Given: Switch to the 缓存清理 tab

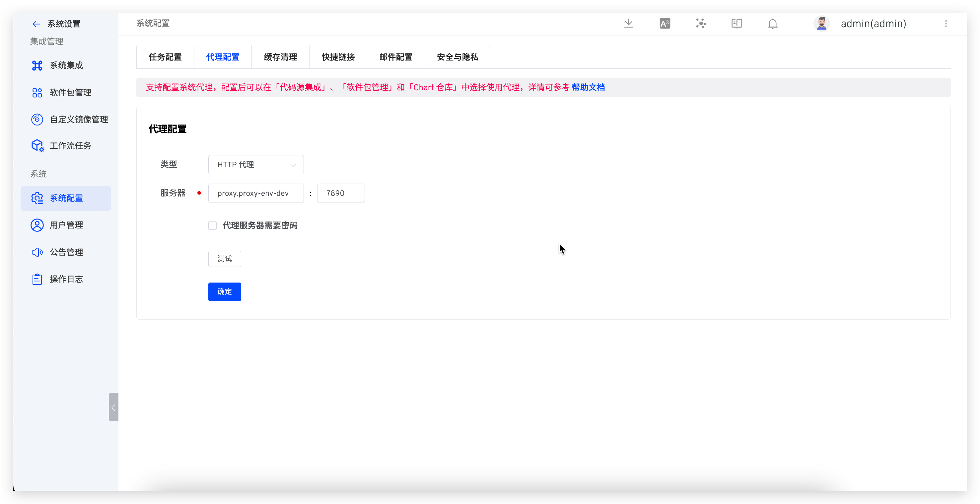Looking at the screenshot, I should click(280, 57).
